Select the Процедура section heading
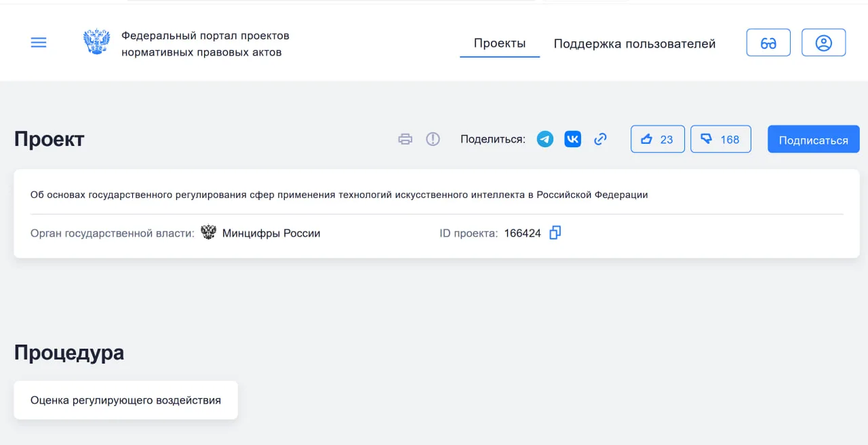868x445 pixels. [69, 353]
